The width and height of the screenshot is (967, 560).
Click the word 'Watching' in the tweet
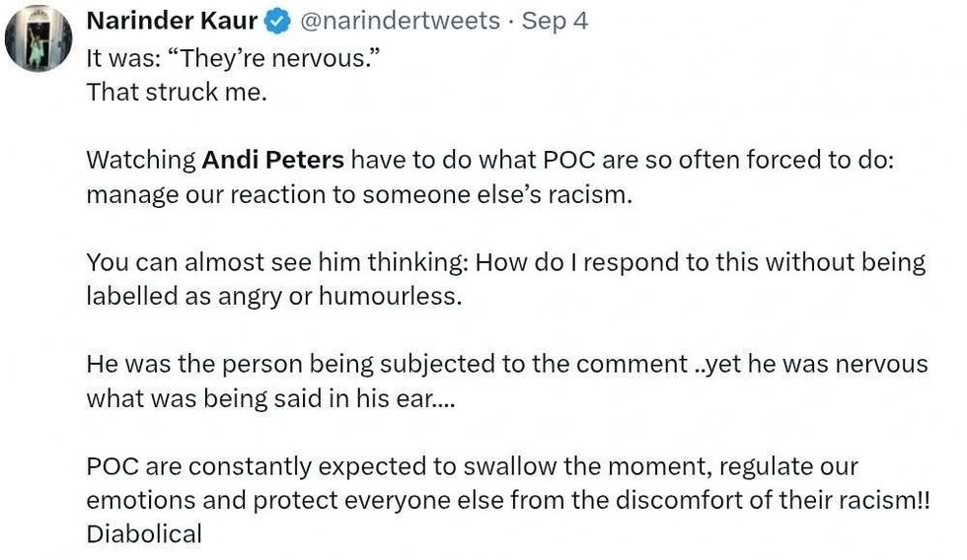pos(141,160)
